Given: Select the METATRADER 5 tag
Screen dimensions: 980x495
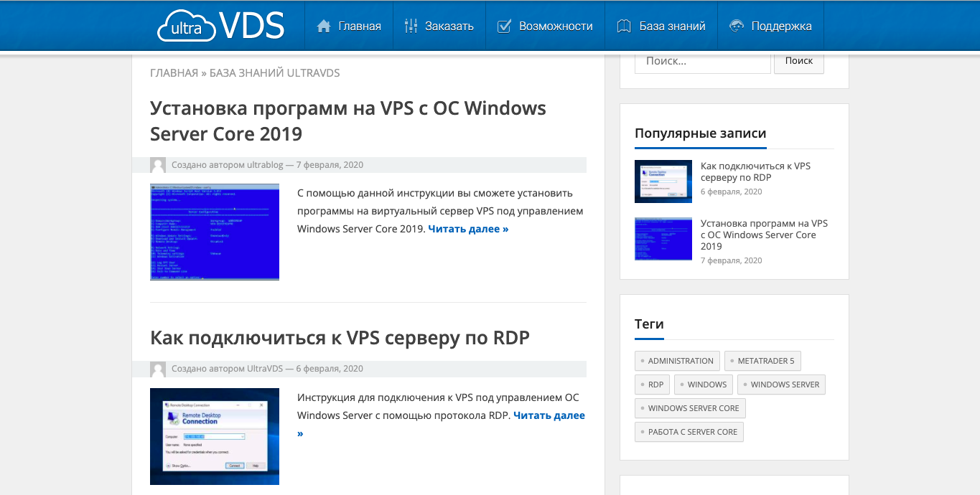Looking at the screenshot, I should [762, 361].
